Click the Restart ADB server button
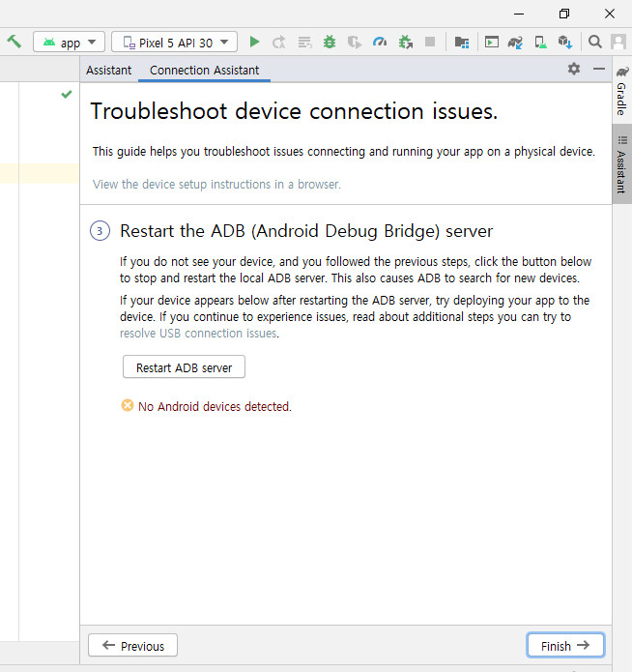This screenshot has height=672, width=632. point(184,366)
